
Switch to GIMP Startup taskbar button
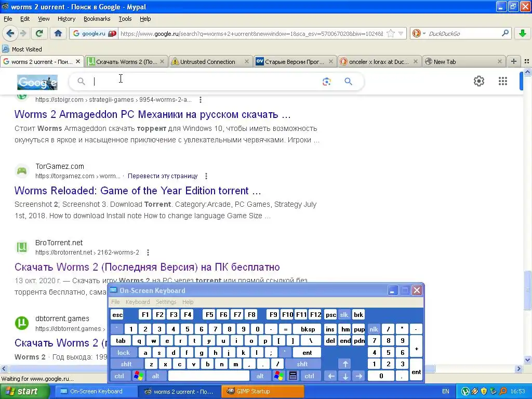pyautogui.click(x=262, y=391)
